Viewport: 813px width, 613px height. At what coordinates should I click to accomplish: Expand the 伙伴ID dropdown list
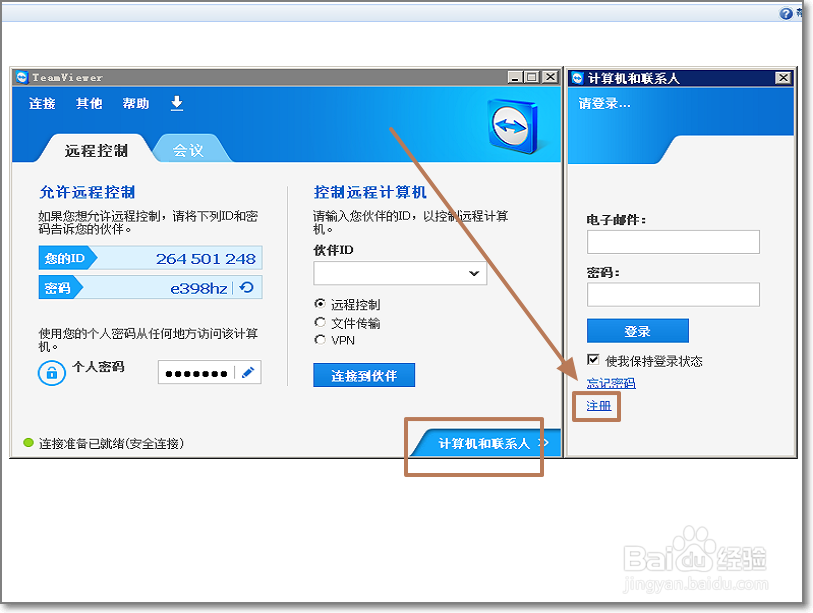point(475,274)
